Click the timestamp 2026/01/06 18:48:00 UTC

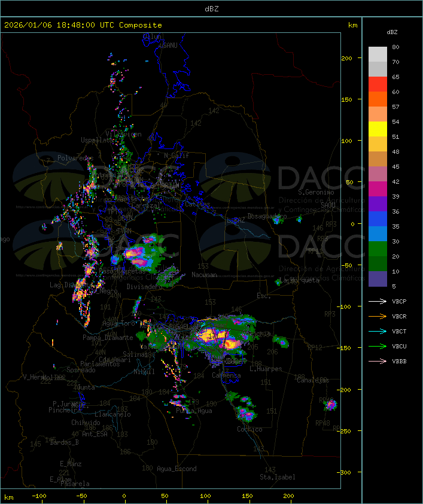(x=59, y=25)
